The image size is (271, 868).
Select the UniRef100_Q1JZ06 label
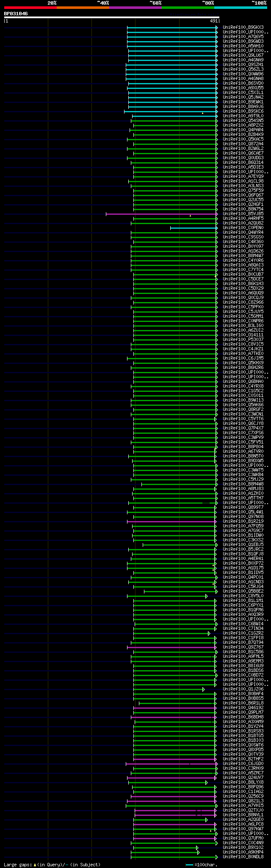243,689
